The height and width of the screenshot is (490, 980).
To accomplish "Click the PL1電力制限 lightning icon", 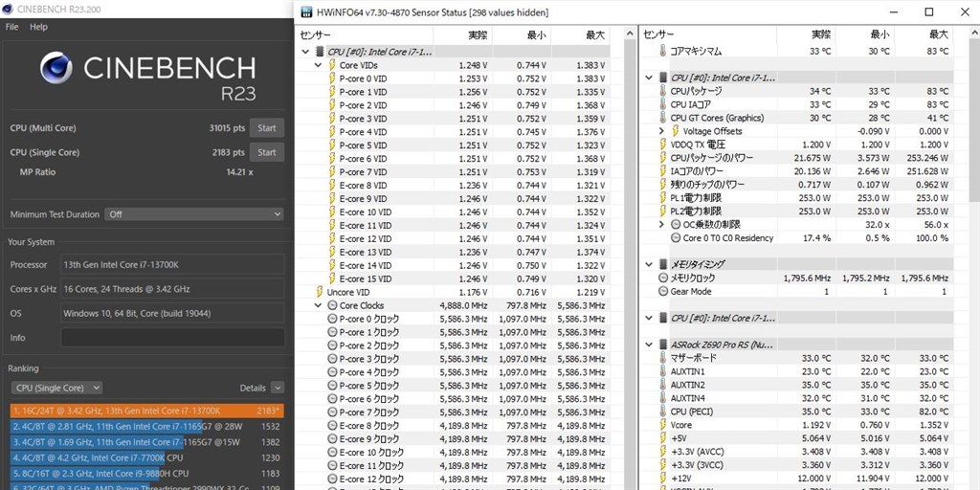I will pyautogui.click(x=662, y=197).
